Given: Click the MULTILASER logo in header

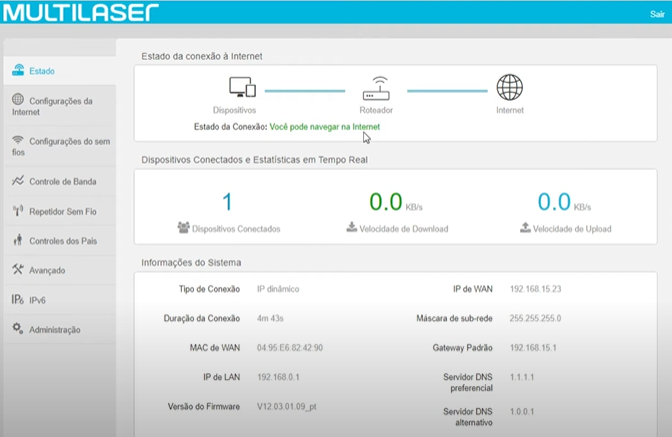Looking at the screenshot, I should tap(81, 12).
